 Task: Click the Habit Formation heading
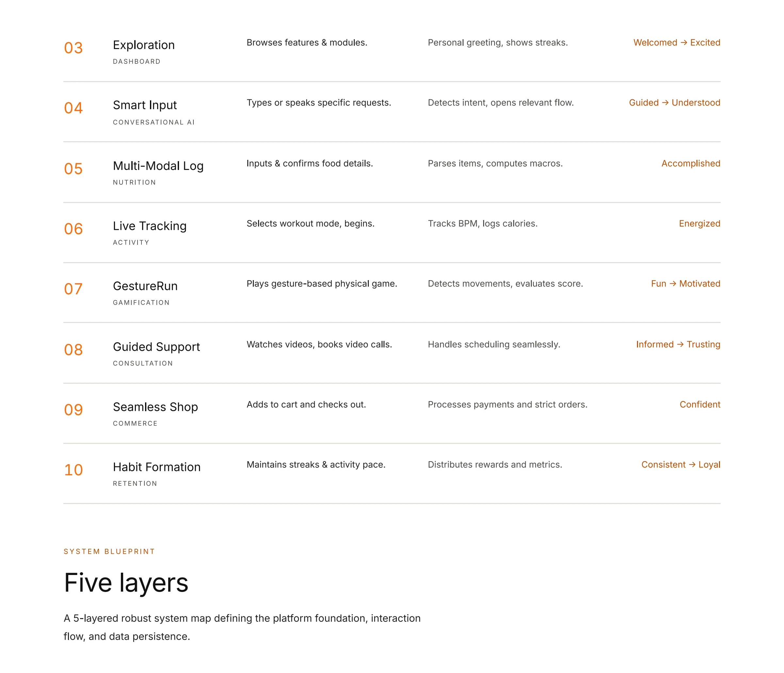[x=157, y=467]
